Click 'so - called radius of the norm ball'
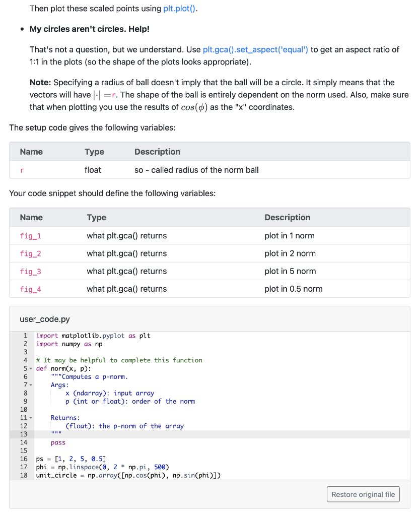This screenshot has height=516, width=420. coord(197,170)
